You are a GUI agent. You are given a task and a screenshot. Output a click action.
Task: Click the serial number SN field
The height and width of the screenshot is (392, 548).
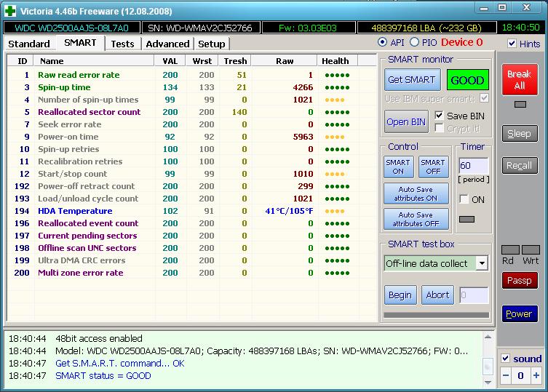201,28
